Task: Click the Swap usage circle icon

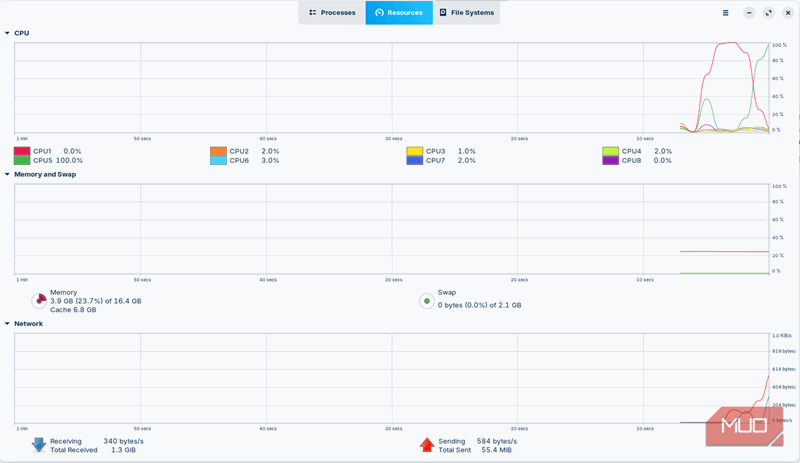Action: coord(427,300)
